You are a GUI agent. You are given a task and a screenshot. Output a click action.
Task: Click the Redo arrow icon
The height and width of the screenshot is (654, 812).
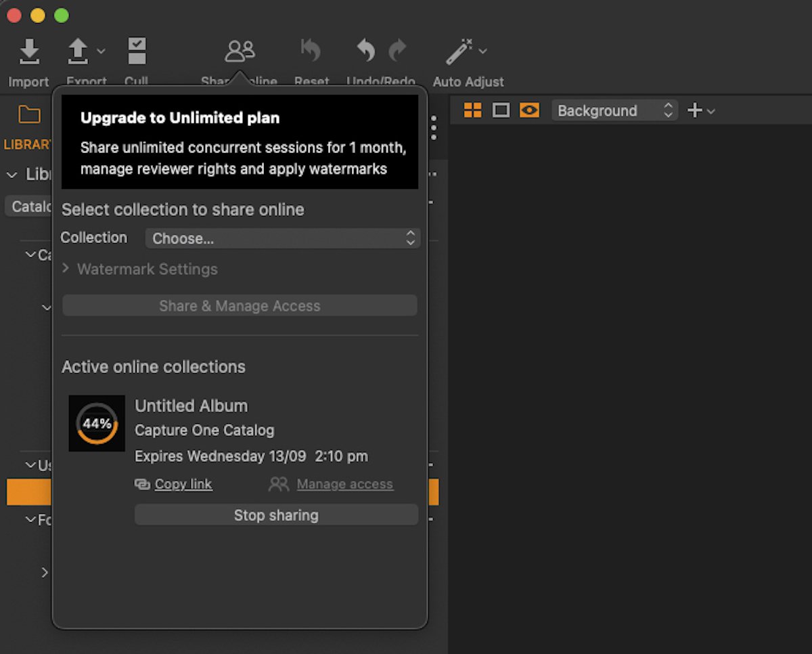tap(398, 49)
